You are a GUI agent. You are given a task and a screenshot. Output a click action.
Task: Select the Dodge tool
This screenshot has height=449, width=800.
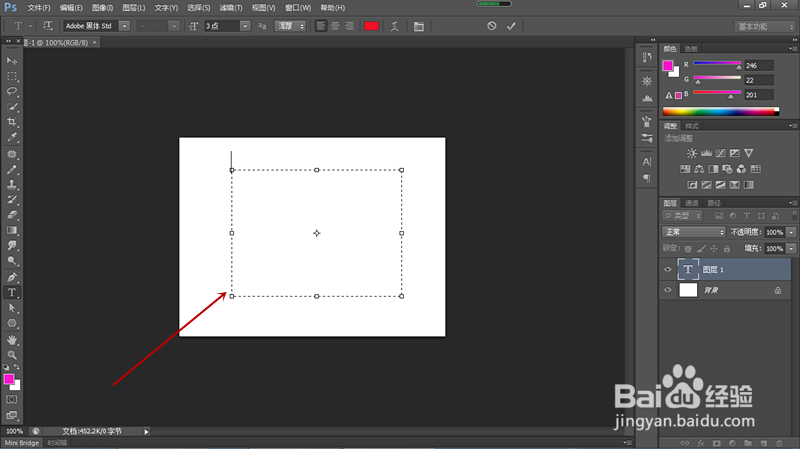(12, 261)
